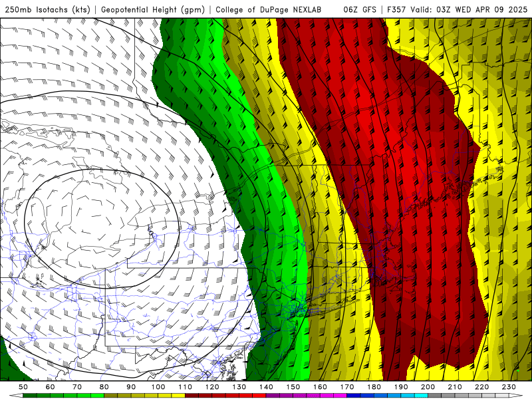The height and width of the screenshot is (399, 532).
Task: Click the "250mb Isotachs (kts)" title text
Action: point(48,9)
